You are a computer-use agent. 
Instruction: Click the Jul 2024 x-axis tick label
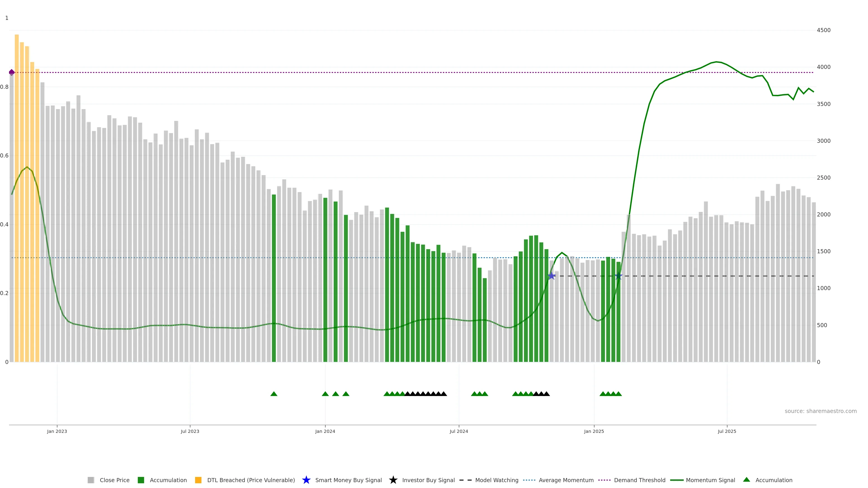pyautogui.click(x=459, y=431)
